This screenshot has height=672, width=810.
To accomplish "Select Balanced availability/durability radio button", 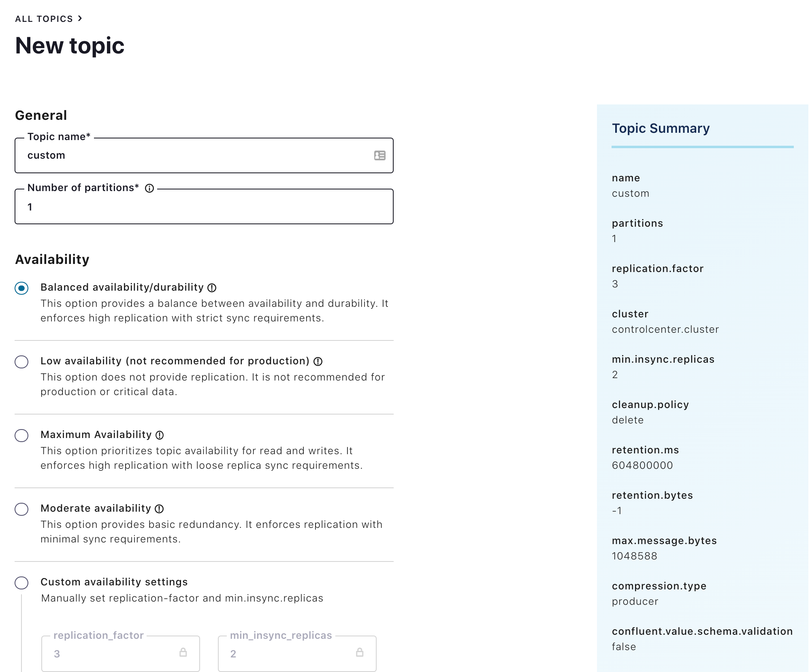I will click(x=21, y=288).
